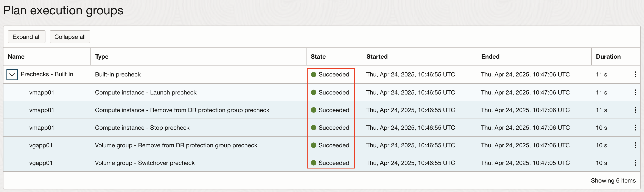The width and height of the screenshot is (644, 192).
Task: Click the Showing 6 items label
Action: [613, 180]
